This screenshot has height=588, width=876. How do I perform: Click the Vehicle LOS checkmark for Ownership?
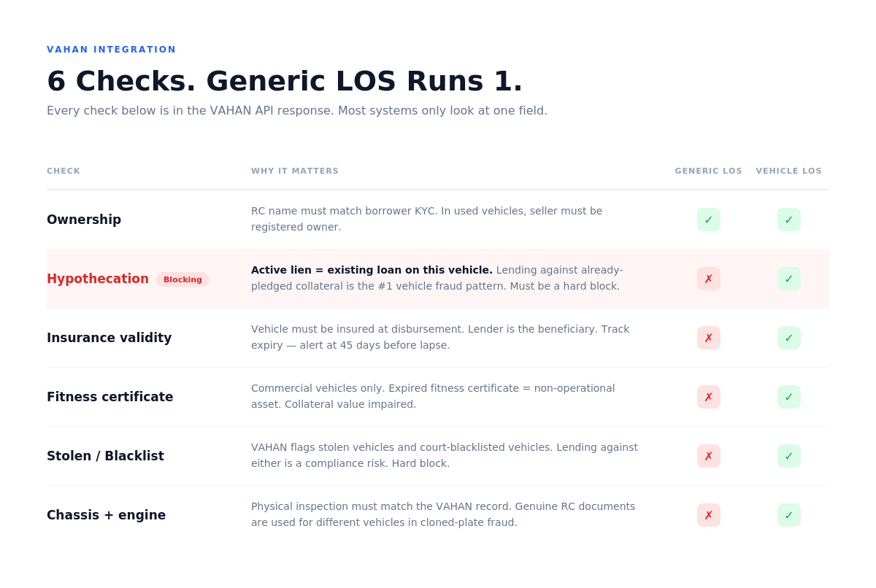(789, 220)
